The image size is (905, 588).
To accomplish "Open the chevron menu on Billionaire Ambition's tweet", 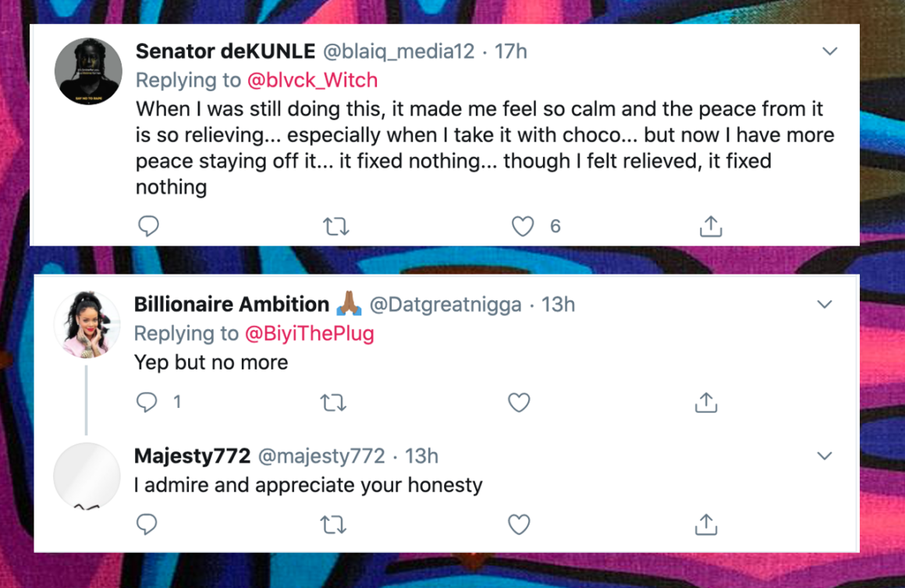I will point(825,304).
